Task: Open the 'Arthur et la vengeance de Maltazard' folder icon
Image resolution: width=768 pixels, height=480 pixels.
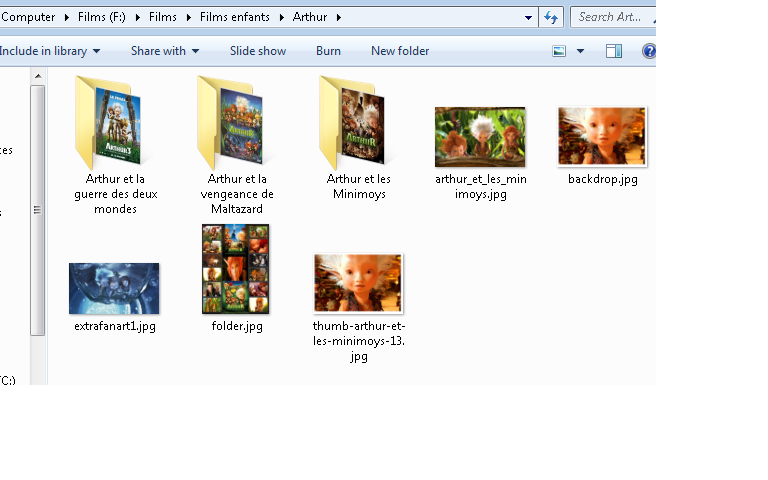Action: (x=231, y=122)
